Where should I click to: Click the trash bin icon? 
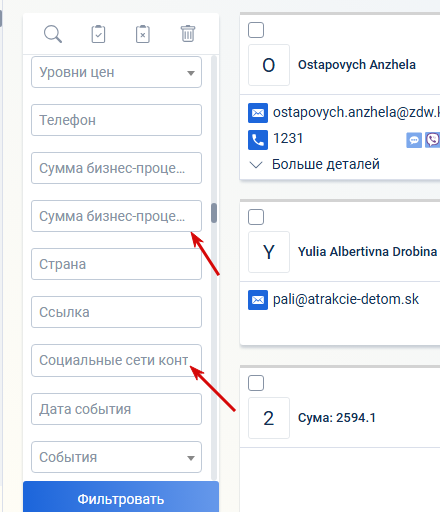pos(188,34)
